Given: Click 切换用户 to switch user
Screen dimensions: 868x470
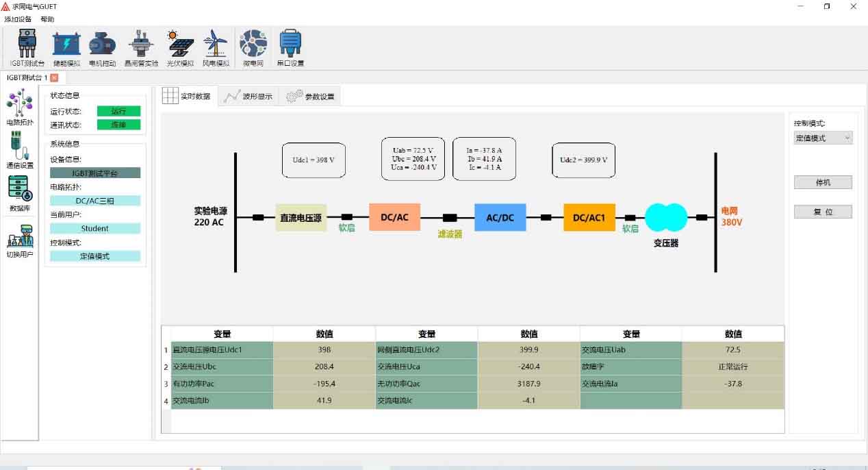Looking at the screenshot, I should click(20, 241).
